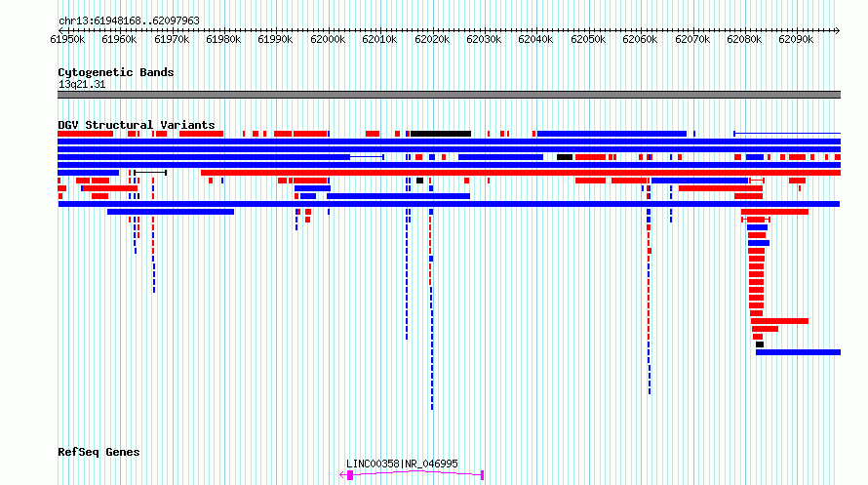Select the first red variant bar at top-left of DGV track
Image resolution: width=868 pixels, height=485 pixels.
pos(85,134)
